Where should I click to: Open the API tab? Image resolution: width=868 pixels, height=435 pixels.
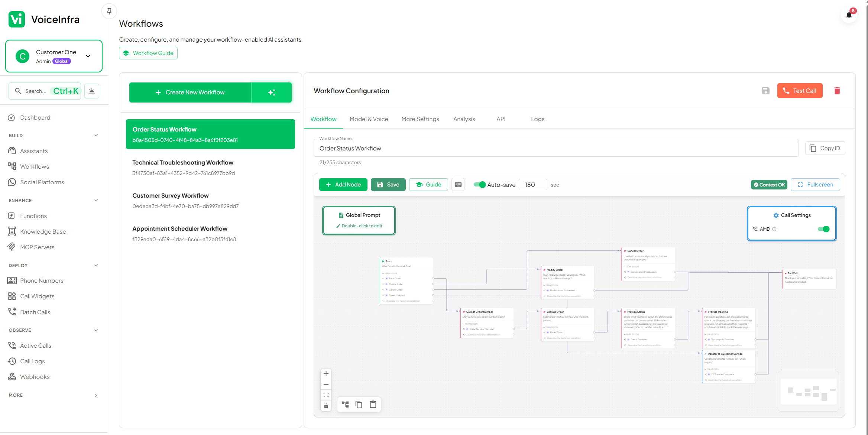click(x=501, y=119)
